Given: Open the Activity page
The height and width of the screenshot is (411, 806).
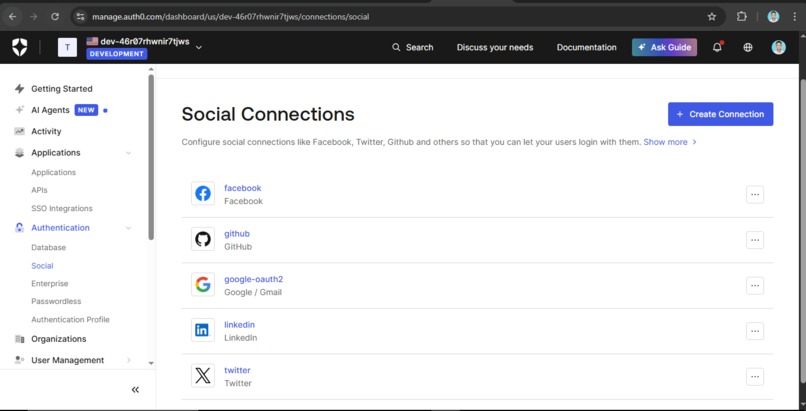Looking at the screenshot, I should pos(46,132).
